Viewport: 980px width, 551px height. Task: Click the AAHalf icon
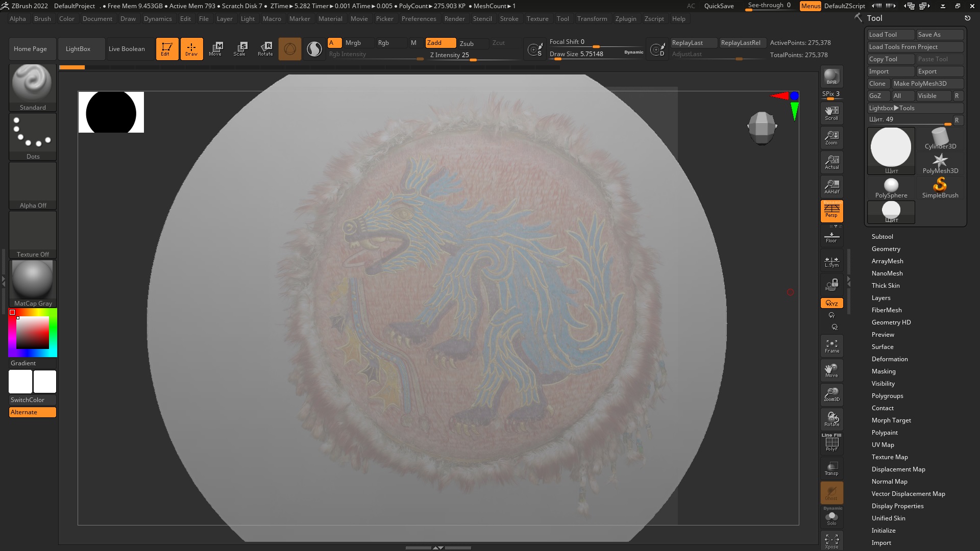831,187
